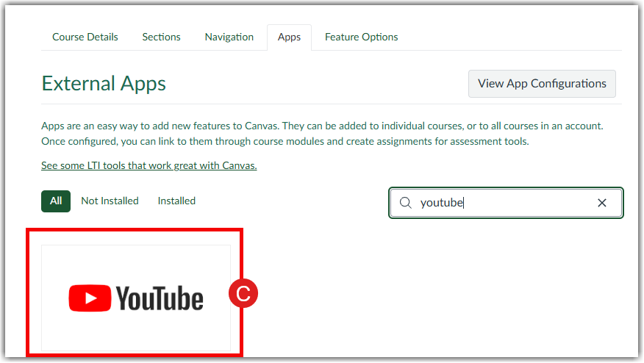Click the red YouTube play logo
Screen dimensions: 644x363
90,298
